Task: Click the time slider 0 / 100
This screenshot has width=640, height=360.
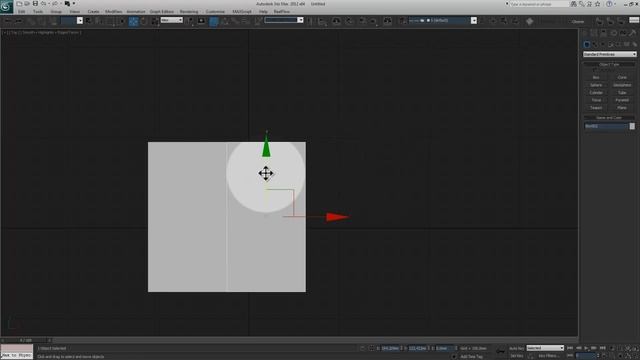Action: coord(26,340)
